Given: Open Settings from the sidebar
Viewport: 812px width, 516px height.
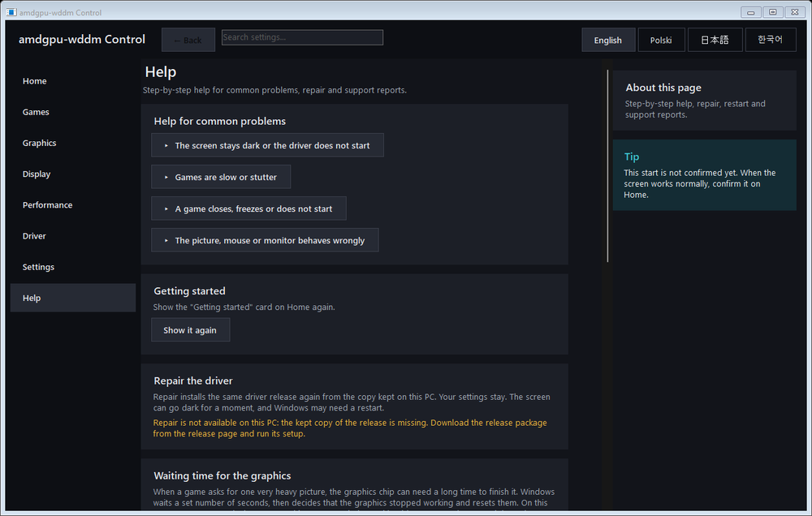Looking at the screenshot, I should tap(72, 267).
